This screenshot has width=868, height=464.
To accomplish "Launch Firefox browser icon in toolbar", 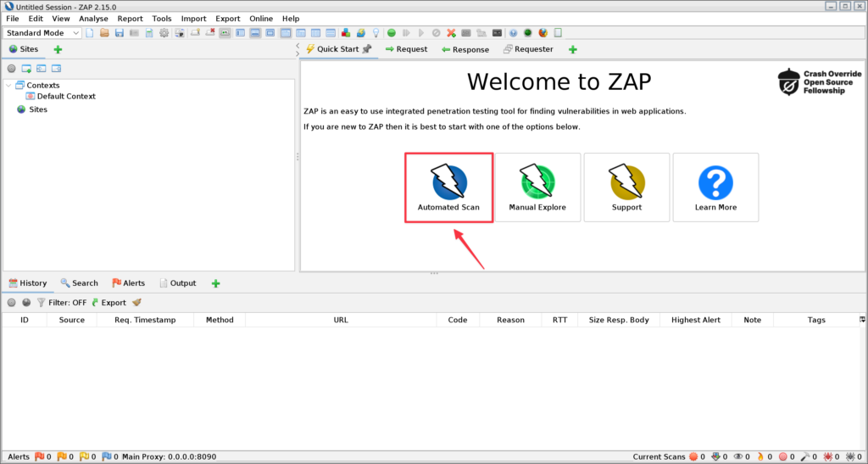I will coord(542,33).
